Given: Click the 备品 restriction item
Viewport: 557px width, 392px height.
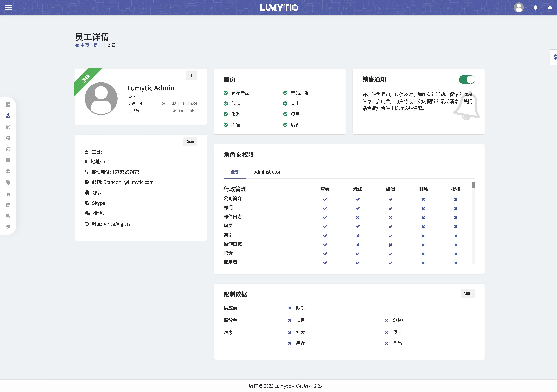Looking at the screenshot, I should [393, 343].
